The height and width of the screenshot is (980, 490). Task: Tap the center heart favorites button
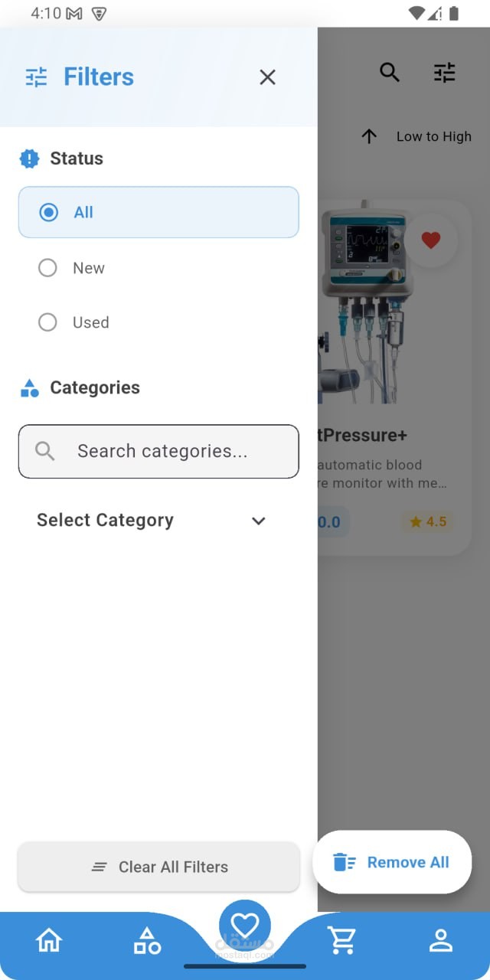coord(245,926)
